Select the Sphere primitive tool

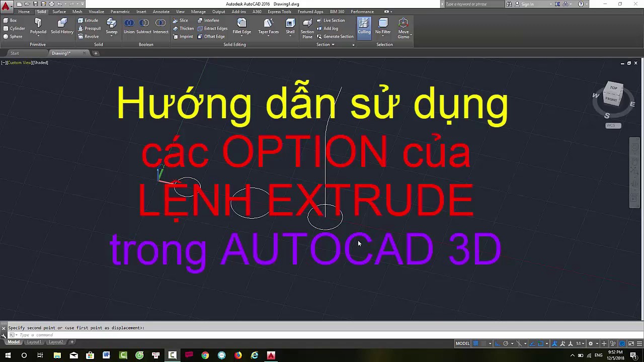(x=13, y=37)
